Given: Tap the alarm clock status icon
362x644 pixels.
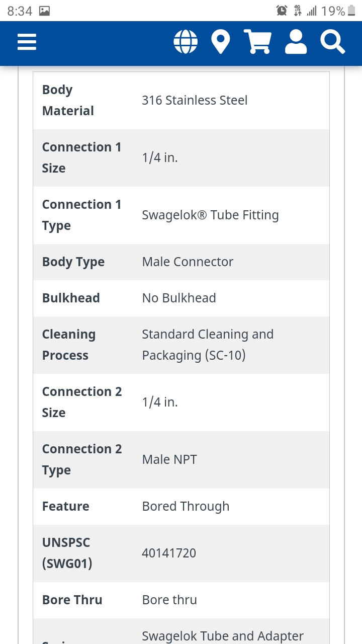Looking at the screenshot, I should [282, 11].
